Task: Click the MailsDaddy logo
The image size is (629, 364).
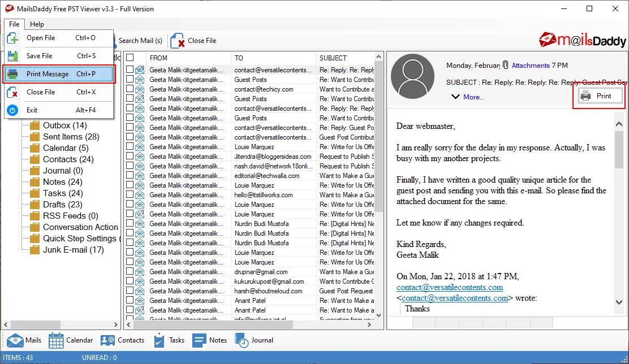Action: 582,40
